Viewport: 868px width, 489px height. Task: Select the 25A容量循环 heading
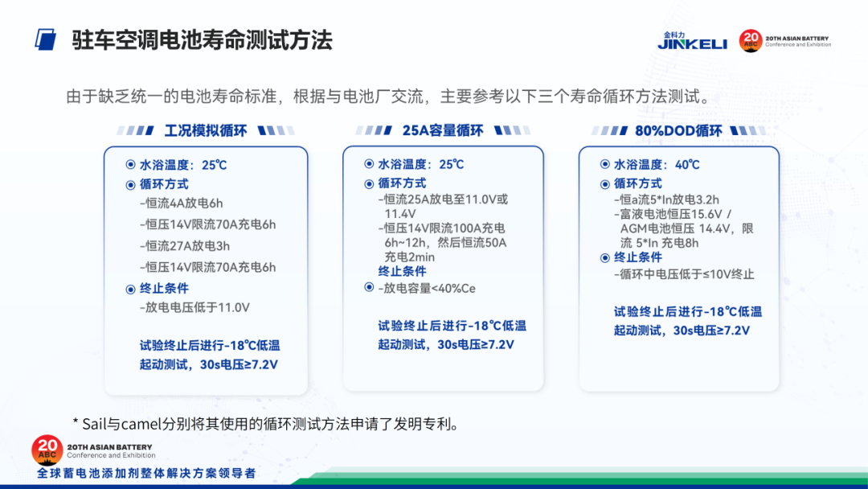tap(443, 130)
